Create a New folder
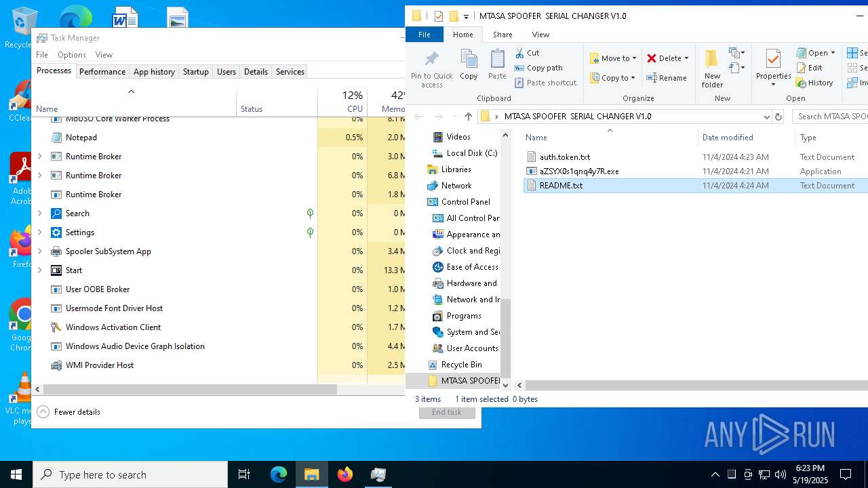Screen dimensions: 868x488 pyautogui.click(x=712, y=69)
